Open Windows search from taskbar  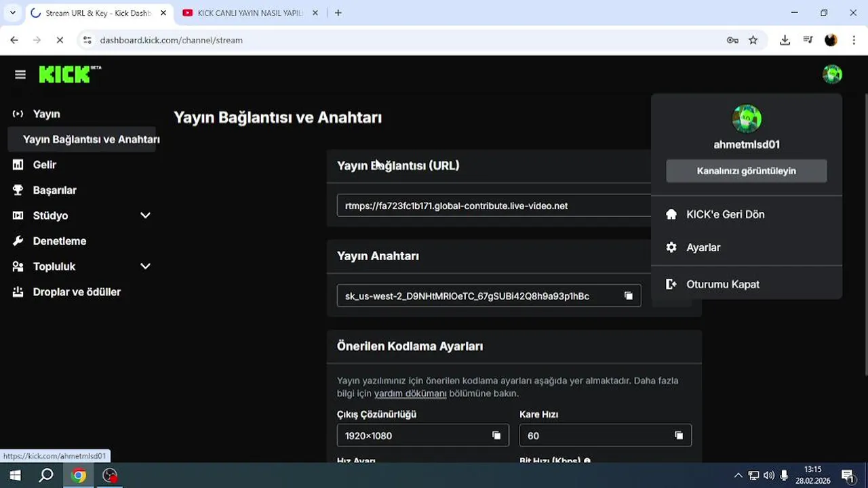pyautogui.click(x=45, y=476)
